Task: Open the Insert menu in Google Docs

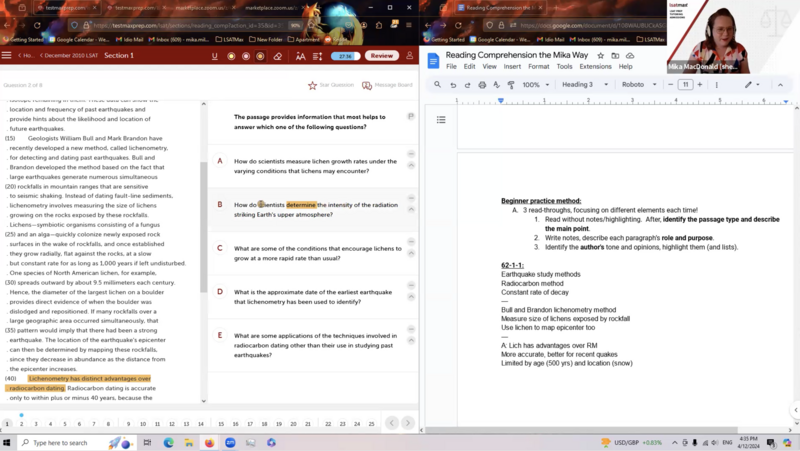Action: [512, 66]
